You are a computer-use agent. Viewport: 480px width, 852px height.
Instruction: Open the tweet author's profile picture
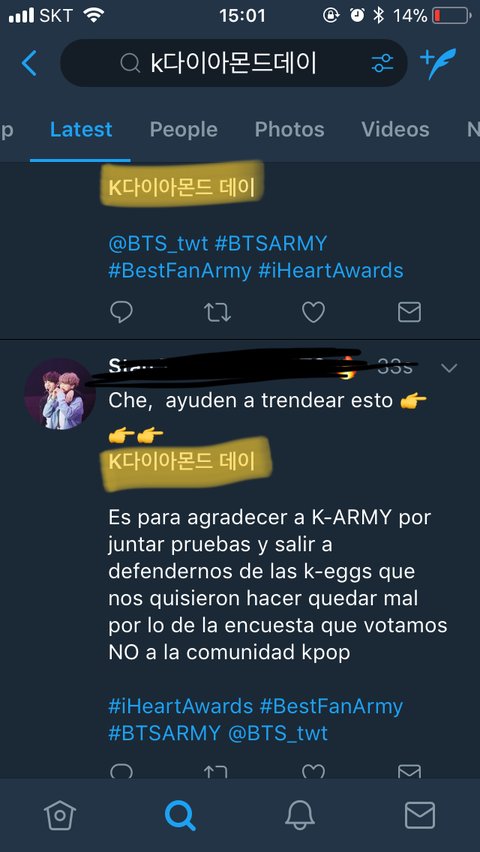click(60, 394)
